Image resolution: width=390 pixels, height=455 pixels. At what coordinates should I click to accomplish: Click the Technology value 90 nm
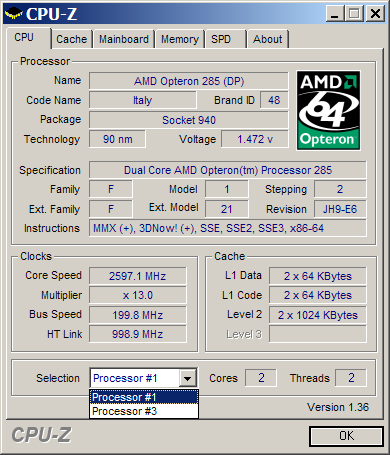click(117, 139)
